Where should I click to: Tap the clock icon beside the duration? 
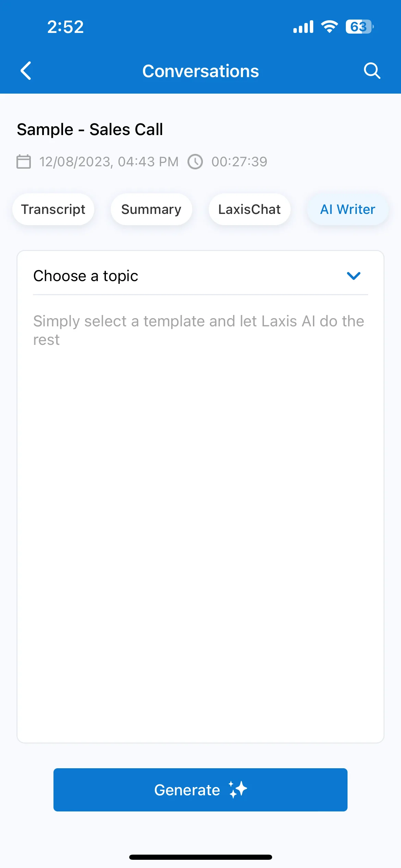(195, 161)
